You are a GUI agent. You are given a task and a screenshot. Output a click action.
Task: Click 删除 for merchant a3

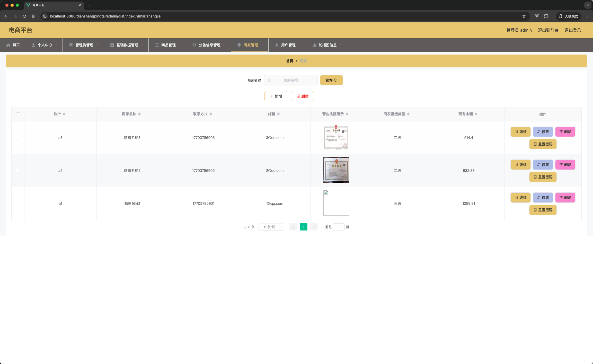565,132
